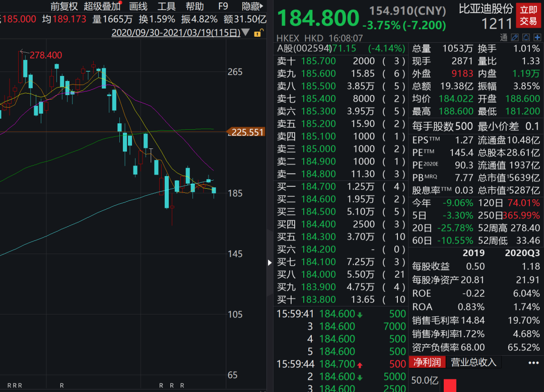This screenshot has height=392, width=544.
Task: Add stock with the blue plus icon
Action: pyautogui.click(x=537, y=37)
